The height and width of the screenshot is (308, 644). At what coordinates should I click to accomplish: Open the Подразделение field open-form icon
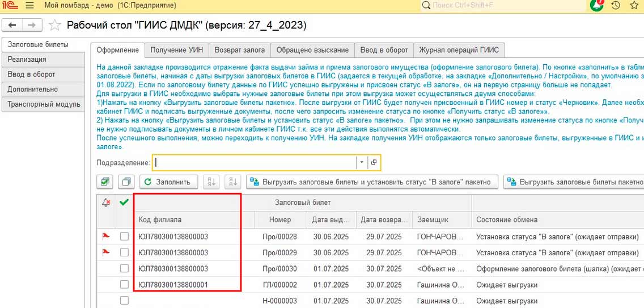(374, 162)
